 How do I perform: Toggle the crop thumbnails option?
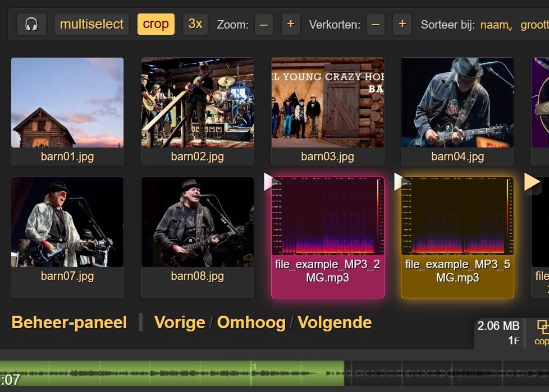(156, 24)
